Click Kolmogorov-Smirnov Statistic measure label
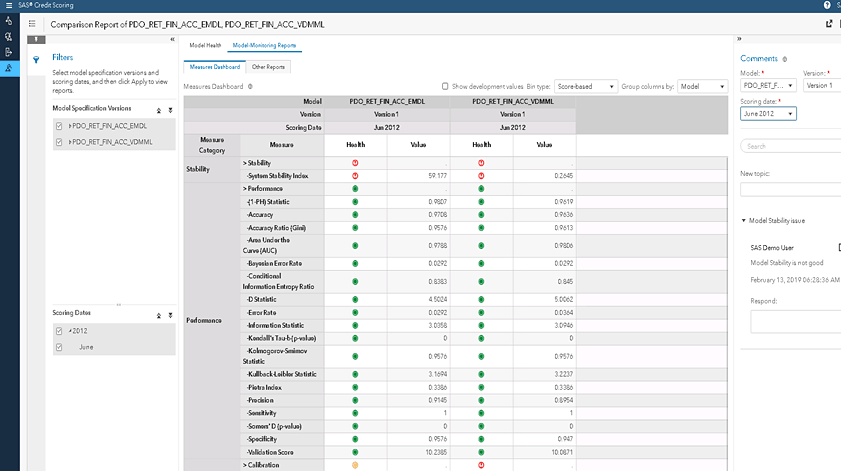Viewport: 841px width, 471px height. click(x=275, y=356)
